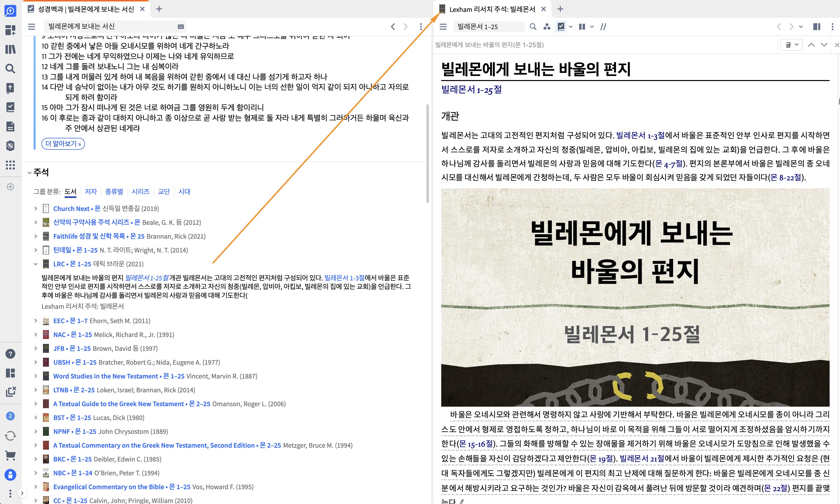Expand the NAC 몬 1–25 row
The height and width of the screenshot is (504, 840).
click(x=36, y=335)
